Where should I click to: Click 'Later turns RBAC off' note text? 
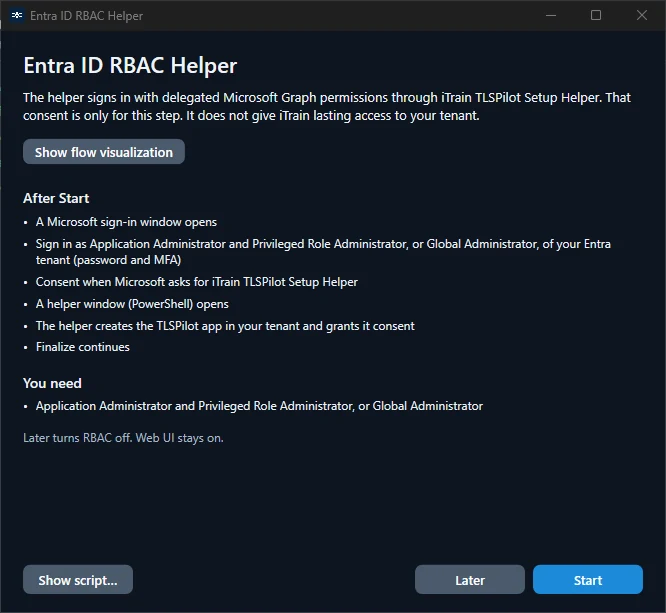tap(123, 438)
